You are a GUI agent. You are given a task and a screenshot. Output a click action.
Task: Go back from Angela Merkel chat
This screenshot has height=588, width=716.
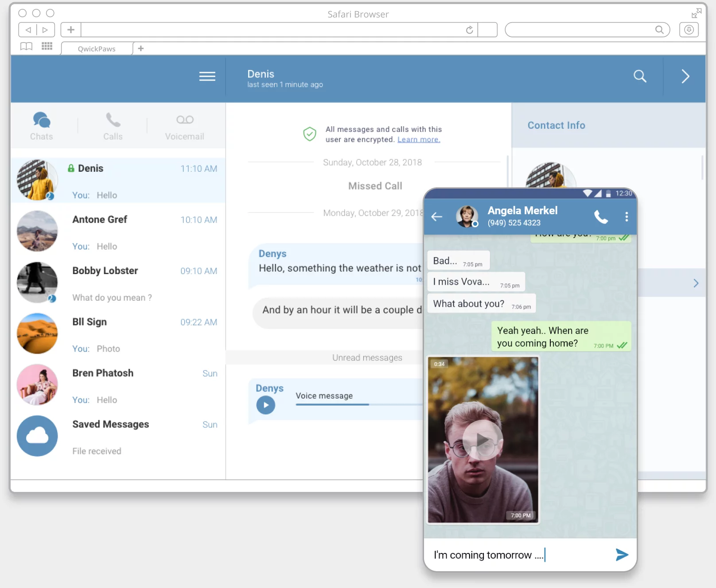click(x=437, y=217)
